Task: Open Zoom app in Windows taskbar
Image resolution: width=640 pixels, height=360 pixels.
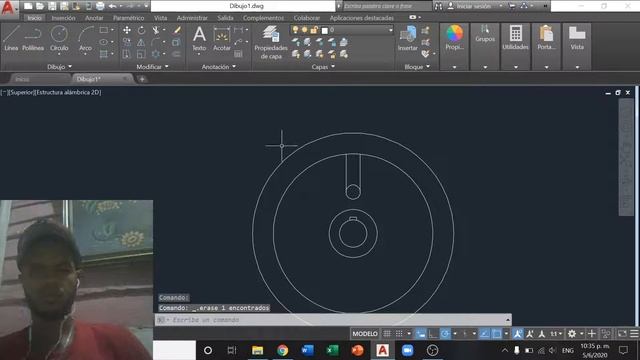Action: click(x=407, y=350)
